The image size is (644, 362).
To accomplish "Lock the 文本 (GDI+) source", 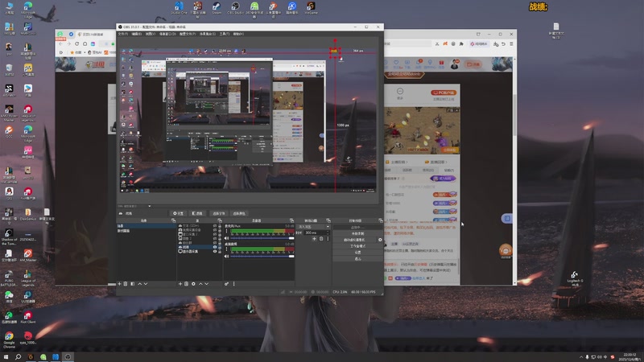I will 220,226.
